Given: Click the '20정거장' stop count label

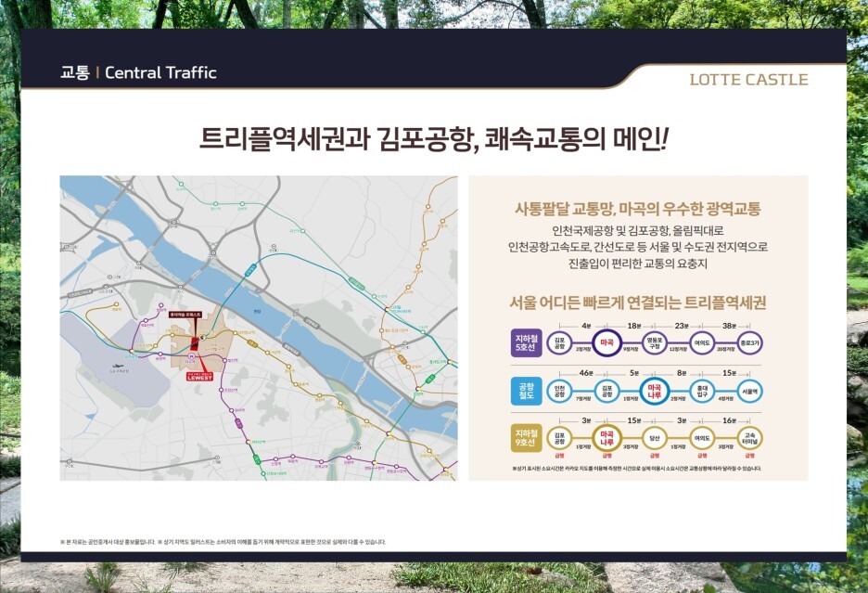Looking at the screenshot, I should [x=726, y=350].
